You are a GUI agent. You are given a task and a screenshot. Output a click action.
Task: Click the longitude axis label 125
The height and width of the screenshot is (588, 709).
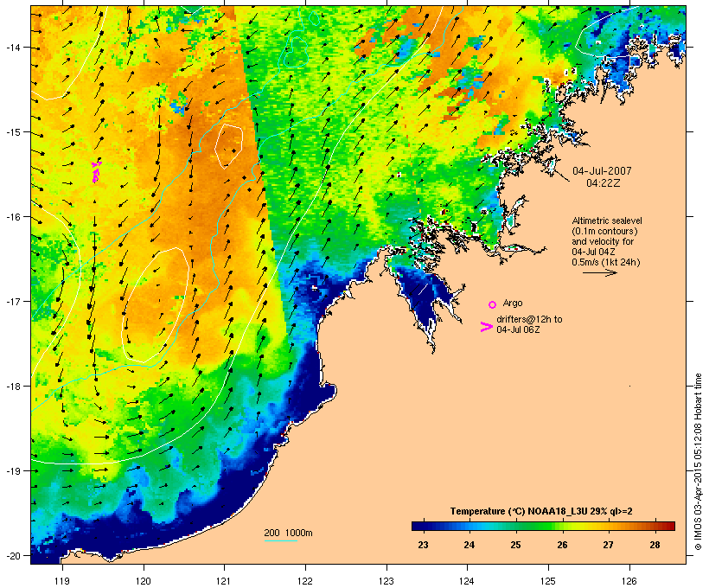click(548, 581)
